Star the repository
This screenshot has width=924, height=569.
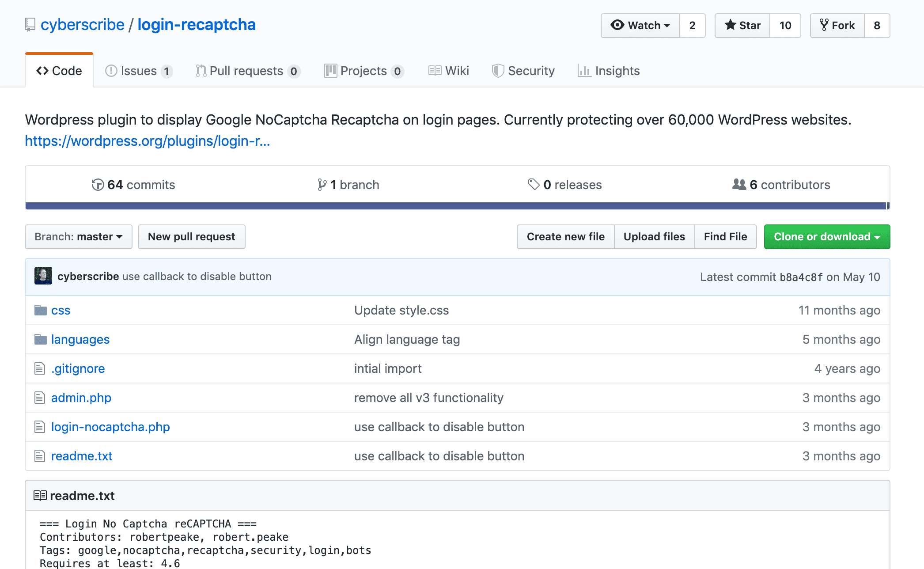point(742,26)
